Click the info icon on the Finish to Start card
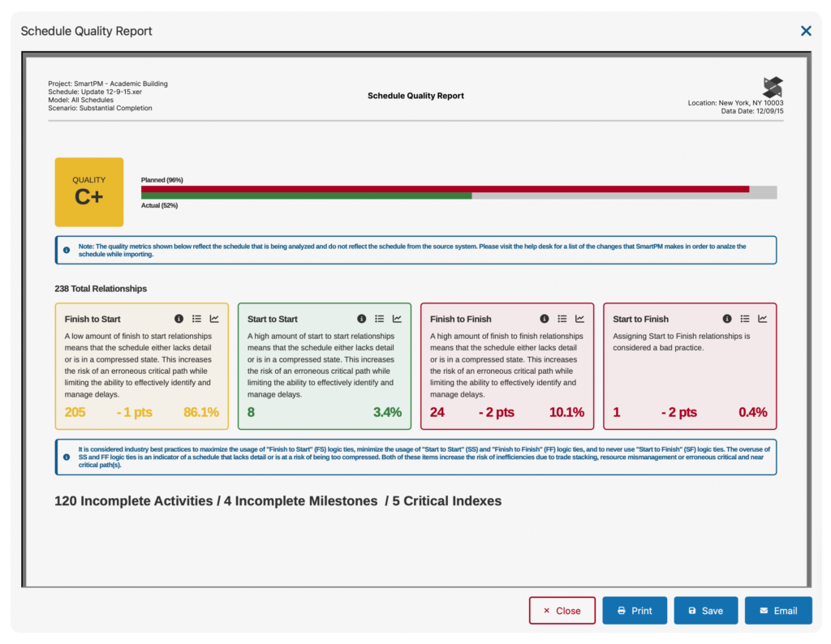 (179, 319)
